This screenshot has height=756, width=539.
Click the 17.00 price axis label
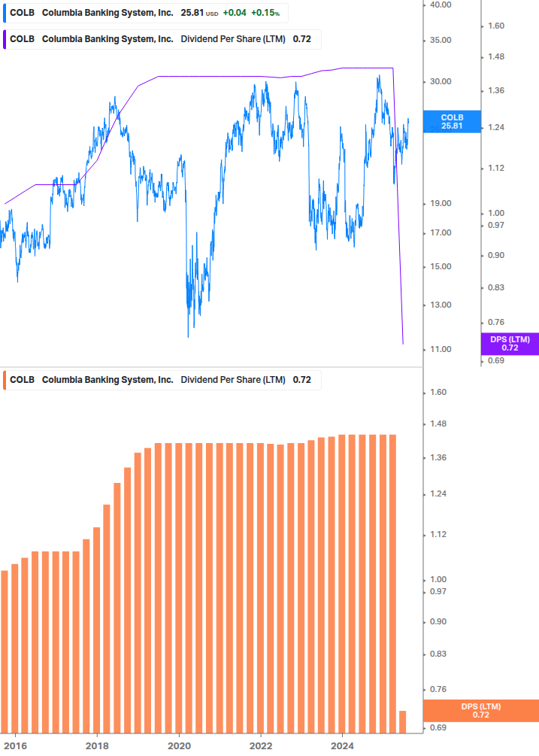tap(441, 233)
